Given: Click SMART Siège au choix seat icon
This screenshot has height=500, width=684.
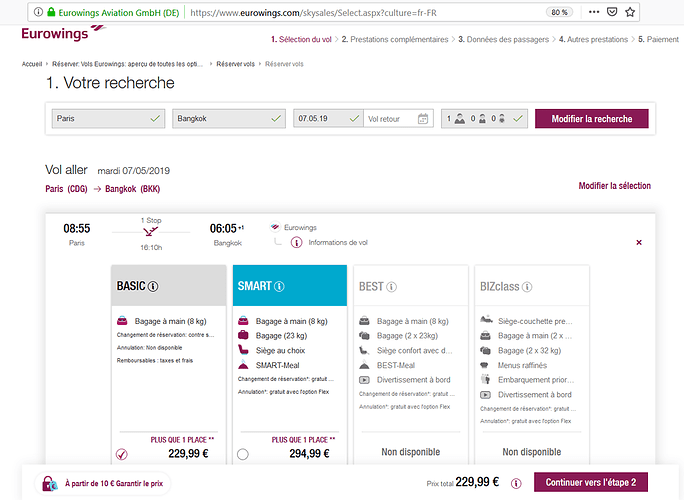Looking at the screenshot, I should point(243,350).
